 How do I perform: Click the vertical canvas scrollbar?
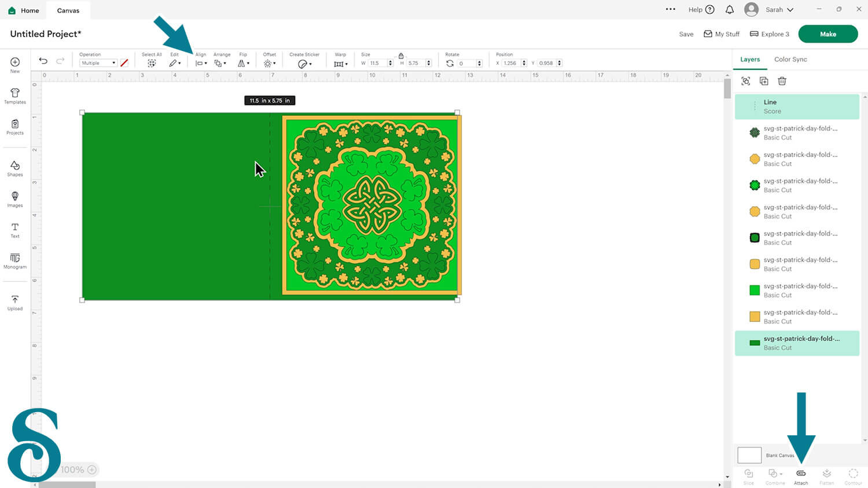click(727, 89)
